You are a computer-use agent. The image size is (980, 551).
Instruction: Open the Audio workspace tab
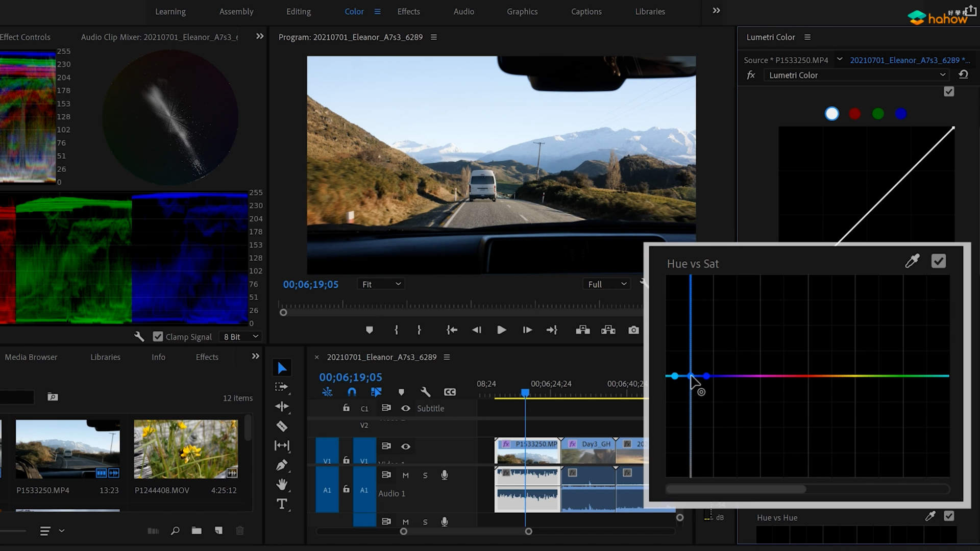point(463,11)
